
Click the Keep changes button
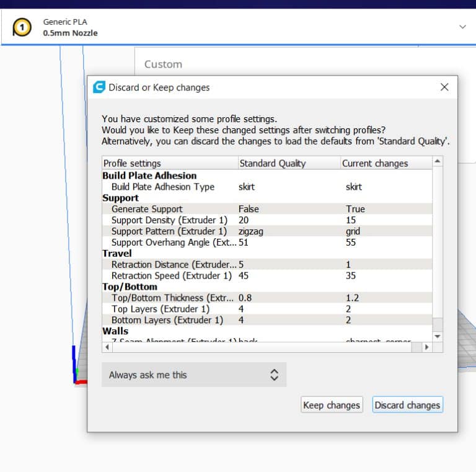[x=331, y=405]
